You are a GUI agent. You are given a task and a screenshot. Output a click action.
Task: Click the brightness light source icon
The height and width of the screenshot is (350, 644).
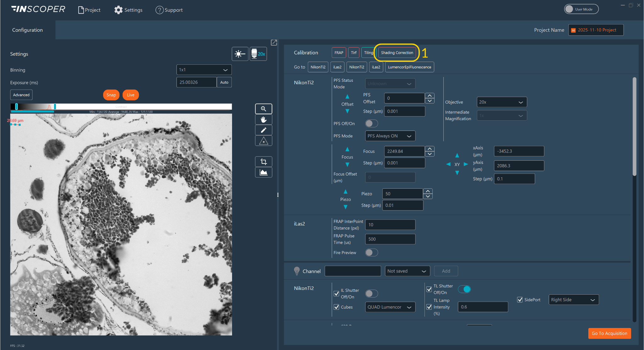(x=240, y=54)
